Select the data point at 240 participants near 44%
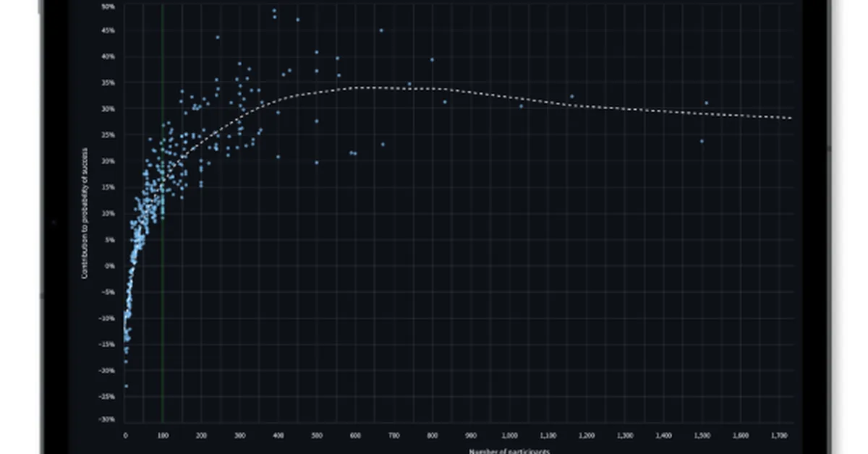The image size is (868, 454). (218, 38)
